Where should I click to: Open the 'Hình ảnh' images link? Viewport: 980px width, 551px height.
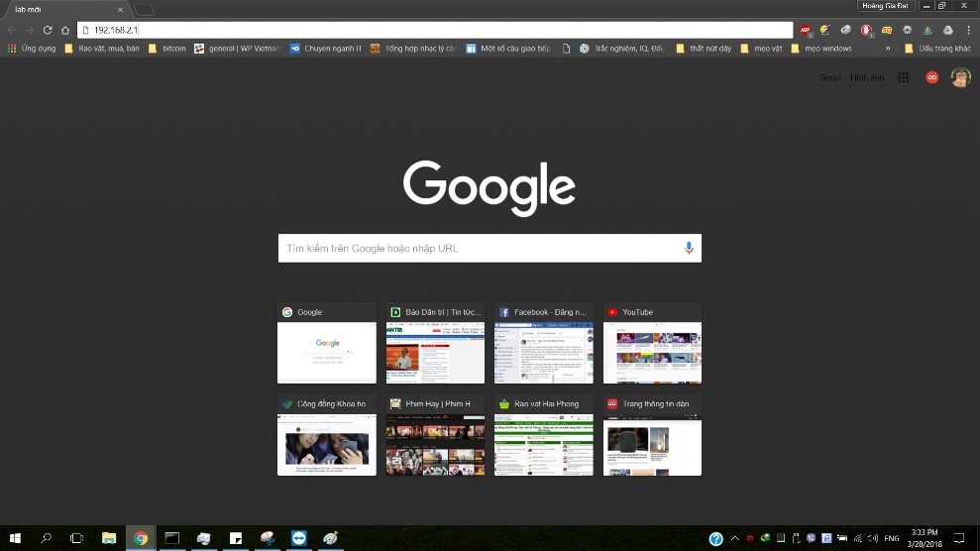click(867, 77)
